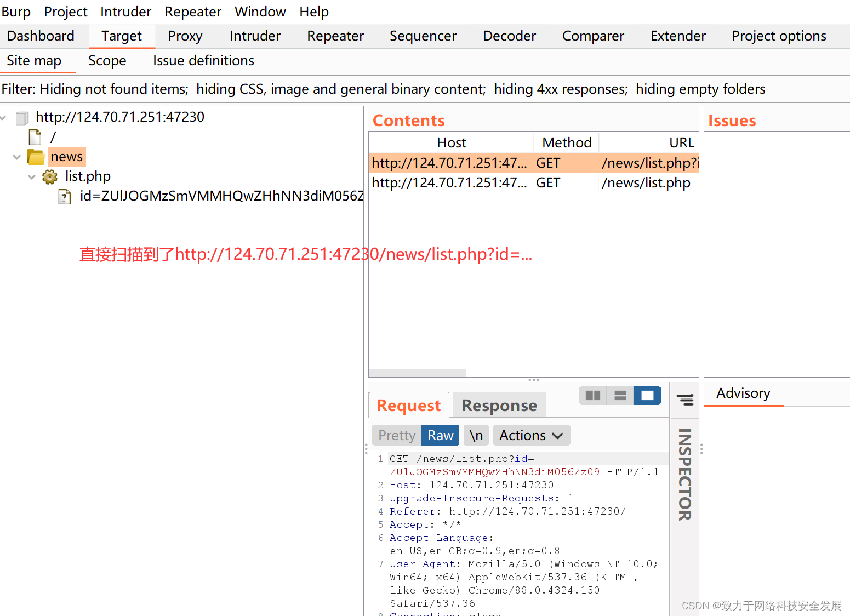Image resolution: width=850 pixels, height=616 pixels.
Task: Open the Repeater menu in menu bar
Action: (193, 12)
